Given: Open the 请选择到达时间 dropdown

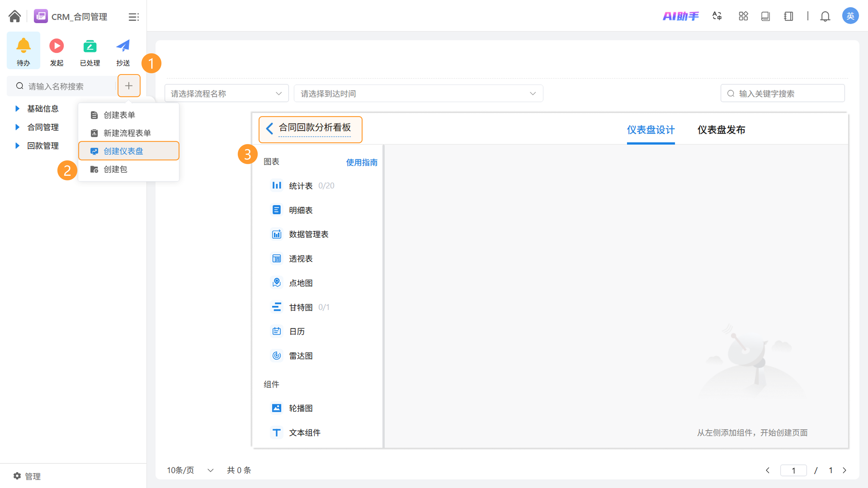Looking at the screenshot, I should click(418, 93).
